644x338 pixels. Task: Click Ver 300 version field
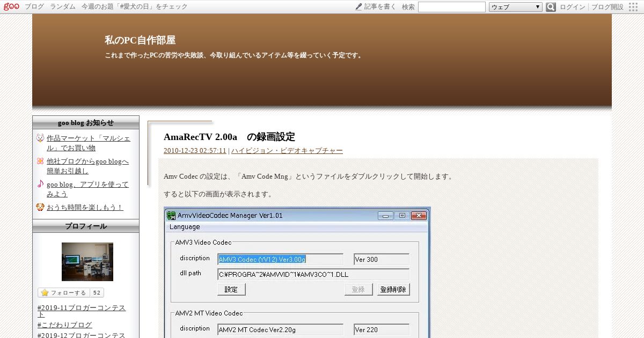point(382,259)
